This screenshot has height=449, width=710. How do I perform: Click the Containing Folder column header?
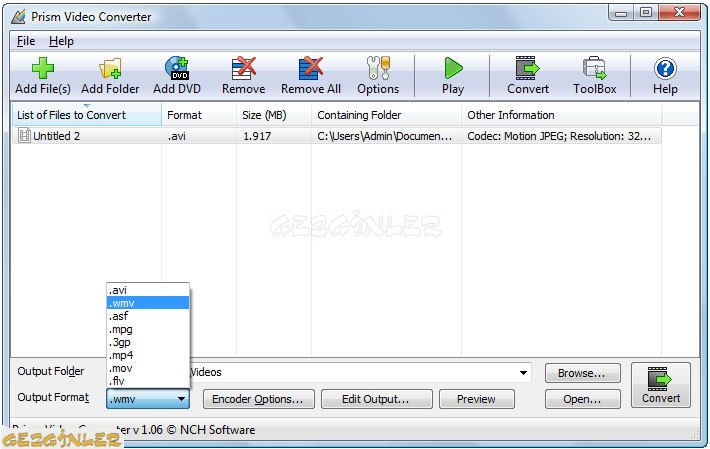[386, 115]
